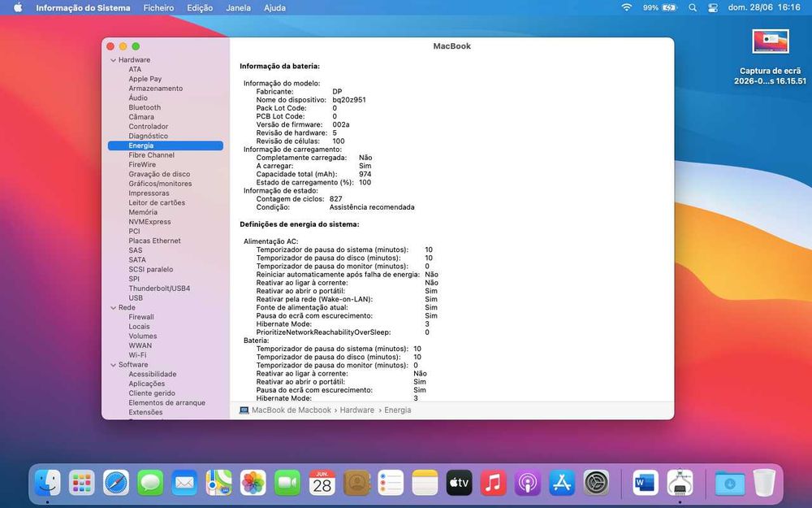Select Firewall under Rede
The width and height of the screenshot is (812, 508).
pos(141,317)
